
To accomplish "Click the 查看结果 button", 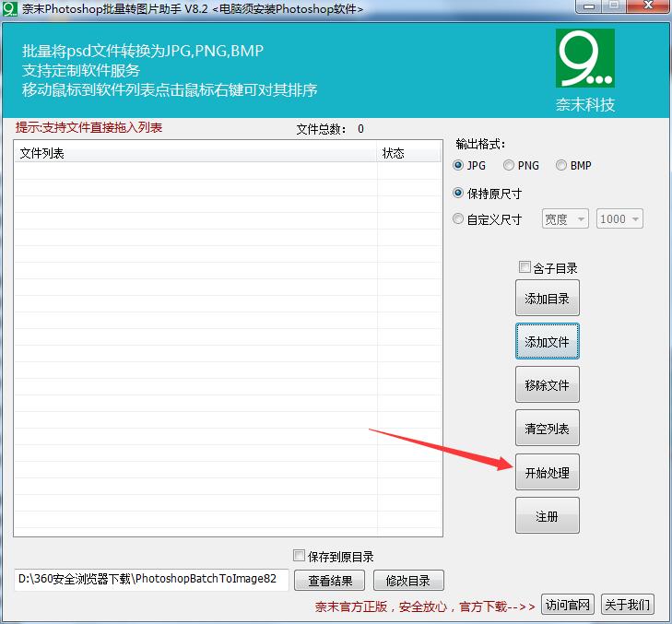I will point(330,581).
